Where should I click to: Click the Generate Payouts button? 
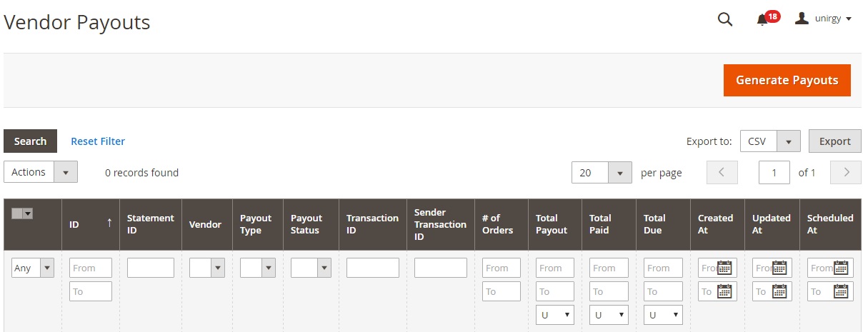coord(787,80)
